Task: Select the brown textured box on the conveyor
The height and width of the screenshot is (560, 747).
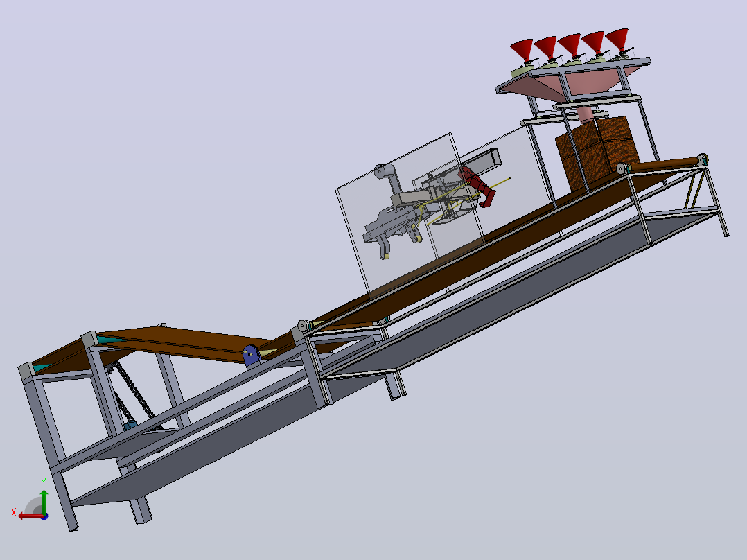Action: click(597, 152)
